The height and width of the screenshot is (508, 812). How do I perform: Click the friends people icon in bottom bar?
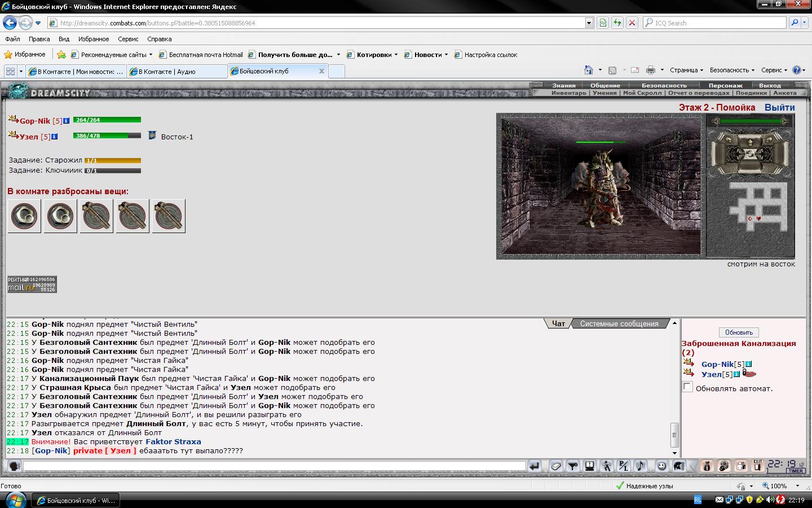(x=740, y=466)
